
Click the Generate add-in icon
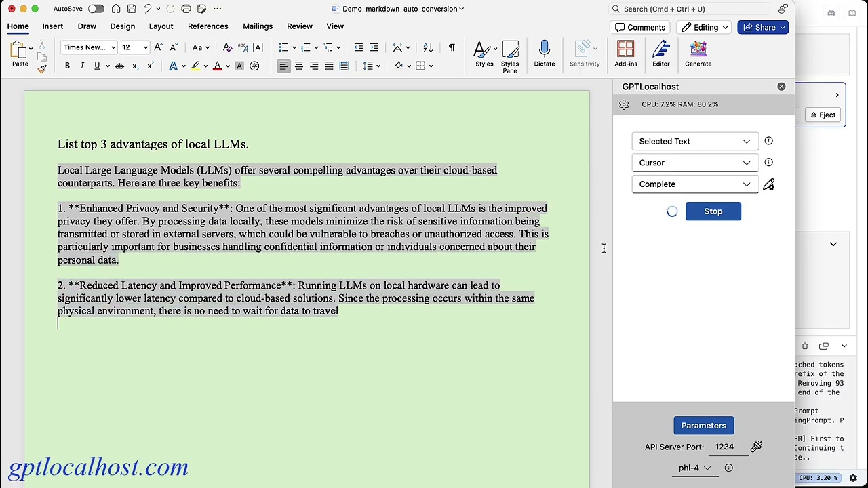pos(698,54)
